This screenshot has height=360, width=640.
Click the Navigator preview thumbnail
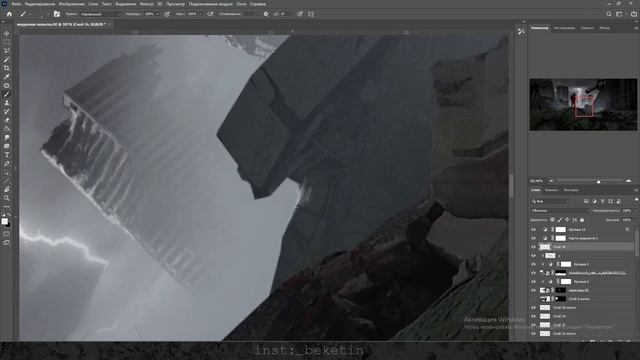[583, 104]
